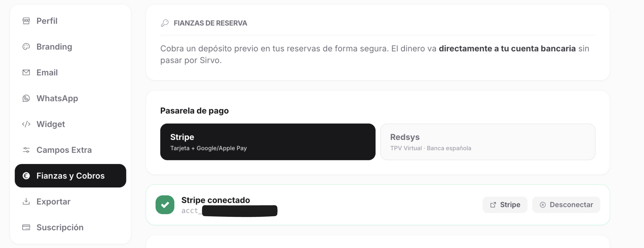This screenshot has height=248, width=644.
Task: Open the Widget section
Action: click(x=70, y=124)
